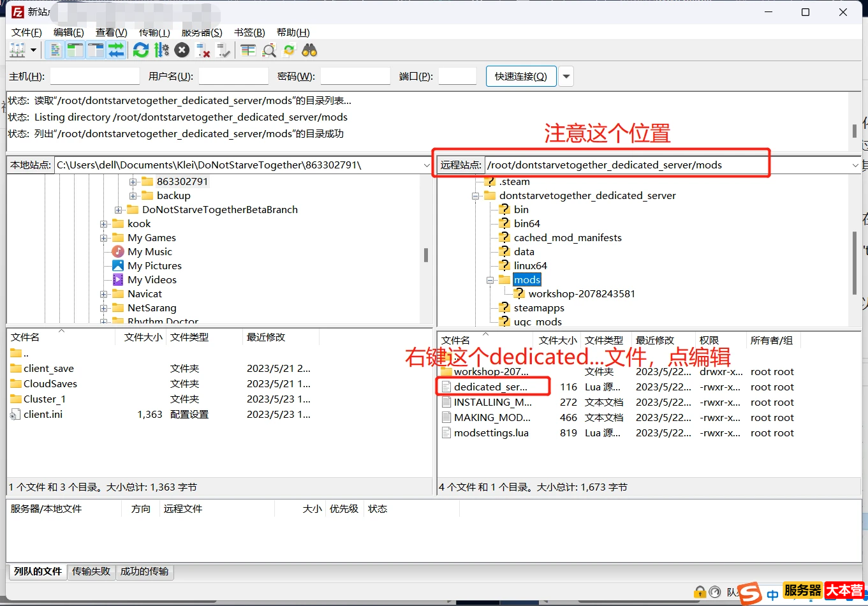Image resolution: width=868 pixels, height=606 pixels.
Task: Cancel the current operation
Action: coord(182,50)
